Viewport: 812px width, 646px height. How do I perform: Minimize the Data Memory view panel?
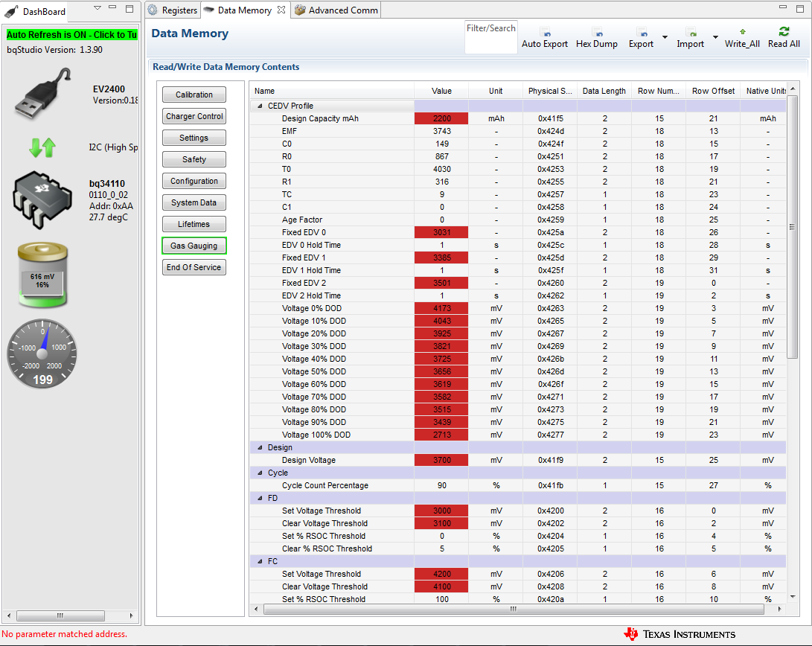(783, 7)
